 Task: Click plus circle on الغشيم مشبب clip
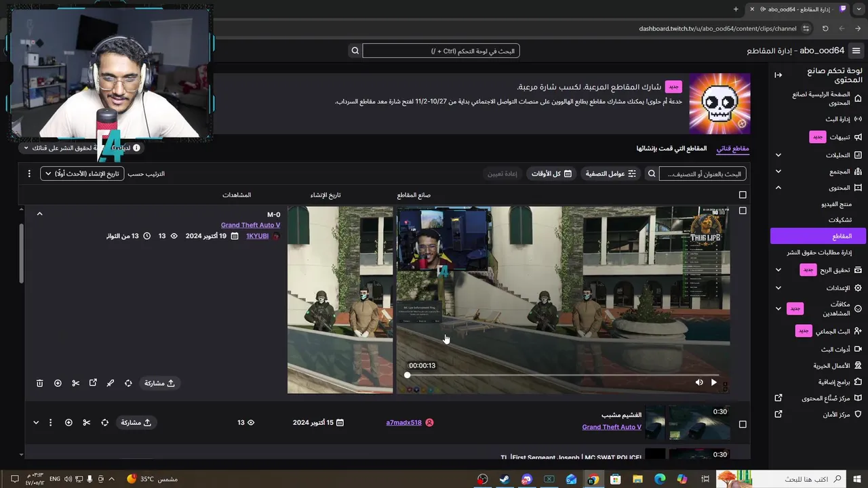click(x=68, y=422)
